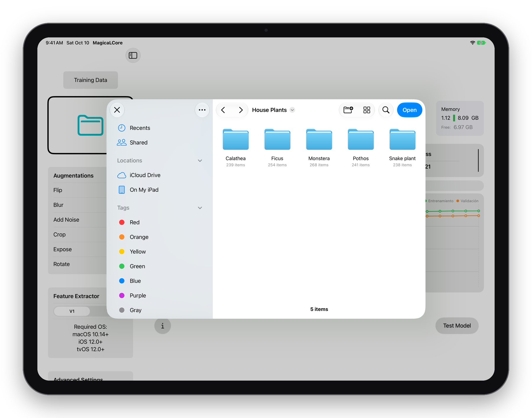Close the file picker with X
The width and height of the screenshot is (532, 418).
pyautogui.click(x=117, y=110)
